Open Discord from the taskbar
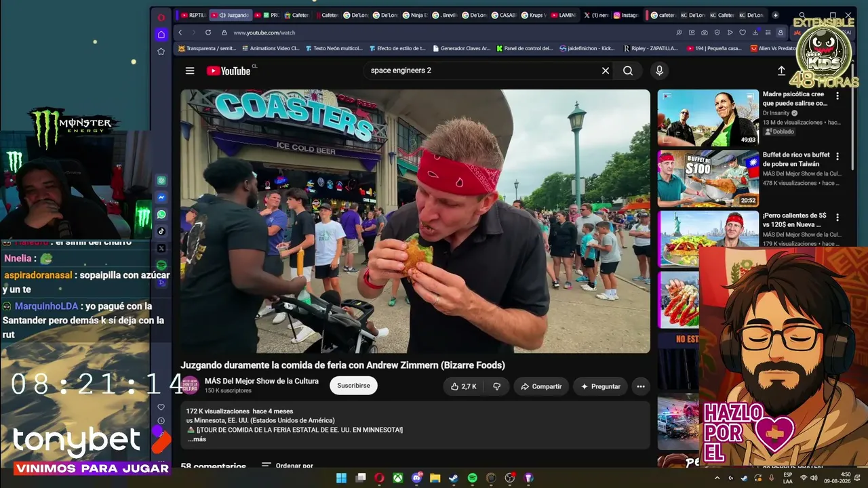This screenshot has width=868, height=488. pos(416,478)
